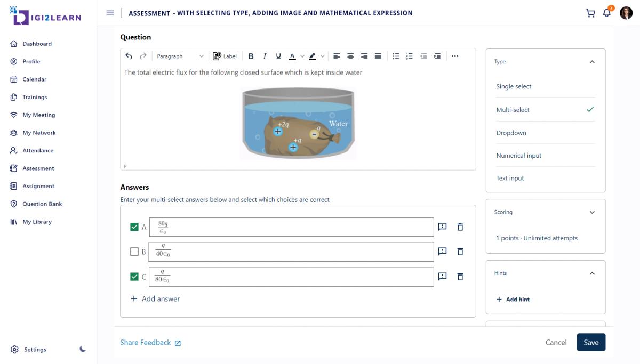640x364 pixels.
Task: Increase indent of paragraph
Action: (437, 56)
